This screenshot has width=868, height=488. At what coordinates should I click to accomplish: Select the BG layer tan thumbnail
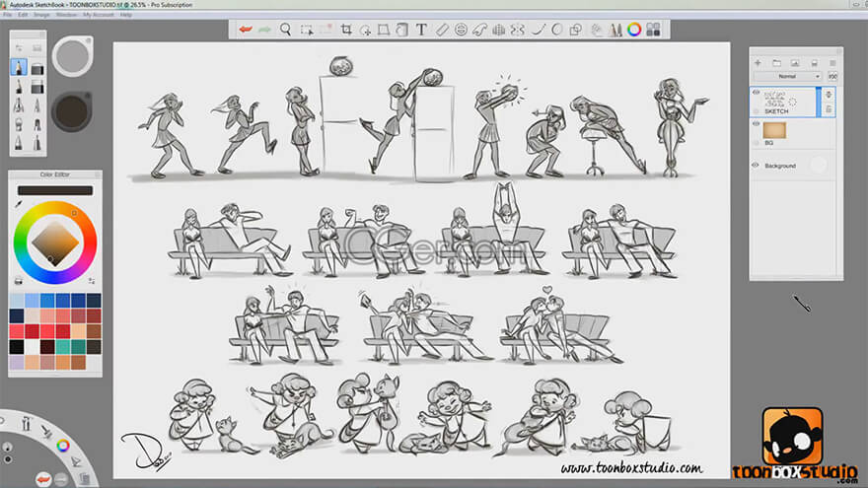click(x=774, y=130)
